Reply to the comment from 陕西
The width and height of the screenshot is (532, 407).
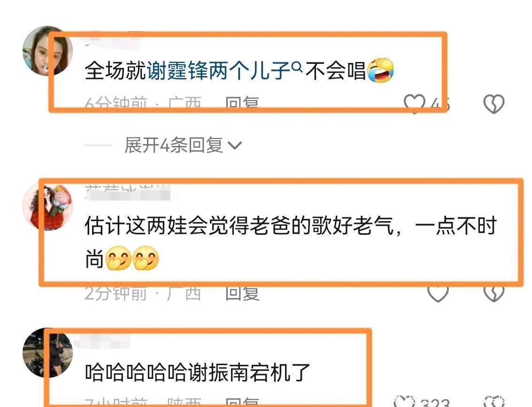242,402
